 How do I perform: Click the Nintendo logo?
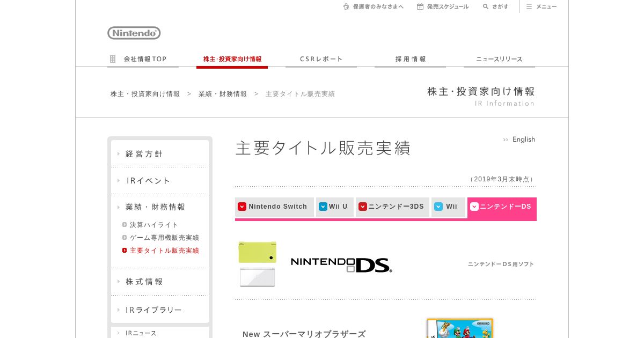point(134,33)
